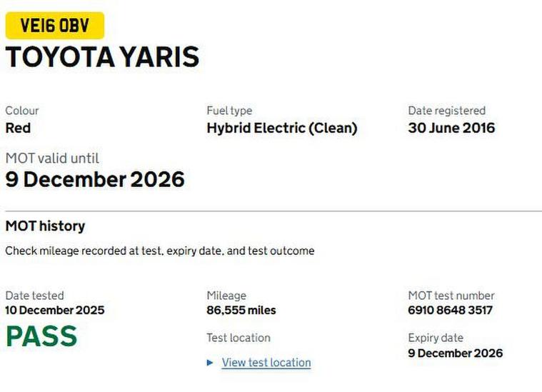The width and height of the screenshot is (542, 392).
Task: Click MOT test number 6910 8648 3517
Action: pyautogui.click(x=450, y=311)
